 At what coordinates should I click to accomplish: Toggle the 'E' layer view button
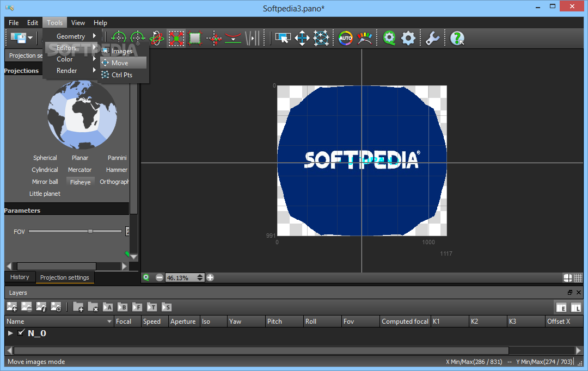coord(561,308)
